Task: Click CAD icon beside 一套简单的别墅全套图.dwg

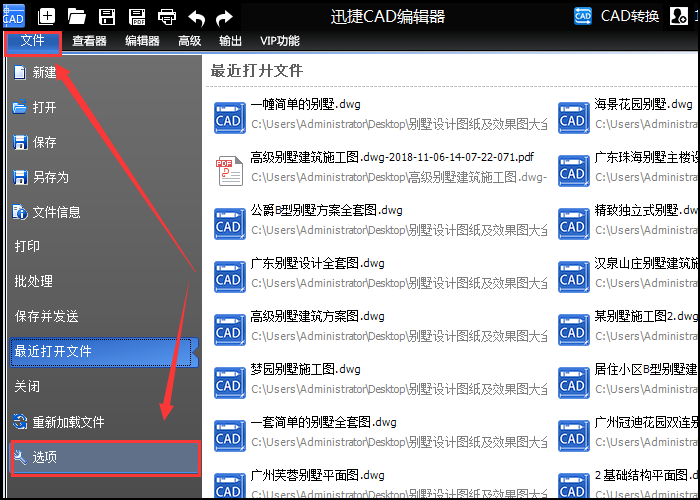Action: [229, 436]
